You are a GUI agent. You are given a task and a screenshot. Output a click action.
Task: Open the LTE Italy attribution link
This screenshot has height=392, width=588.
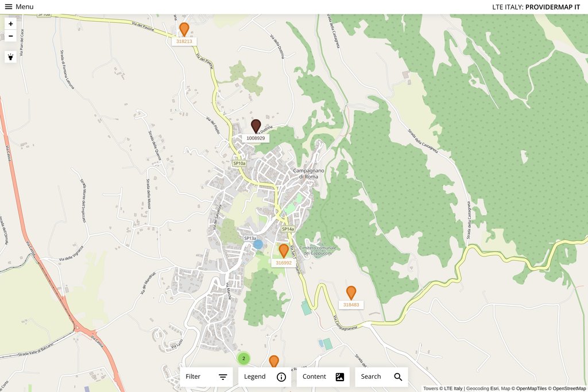click(453, 389)
